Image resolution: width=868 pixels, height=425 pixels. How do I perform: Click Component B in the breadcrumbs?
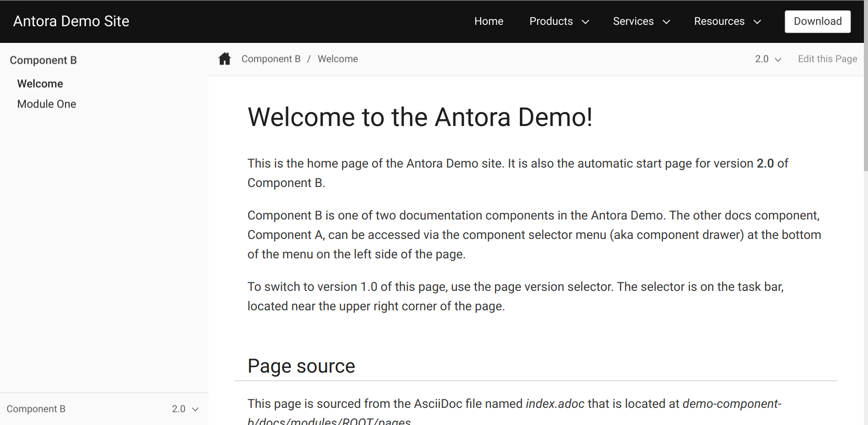point(271,59)
